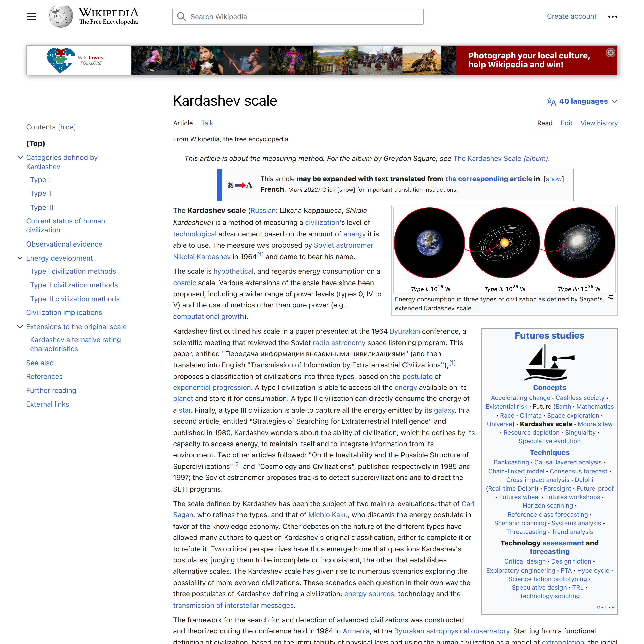644x644 pixels.
Task: Follow the Soviet astronomer link
Action: pos(343,245)
